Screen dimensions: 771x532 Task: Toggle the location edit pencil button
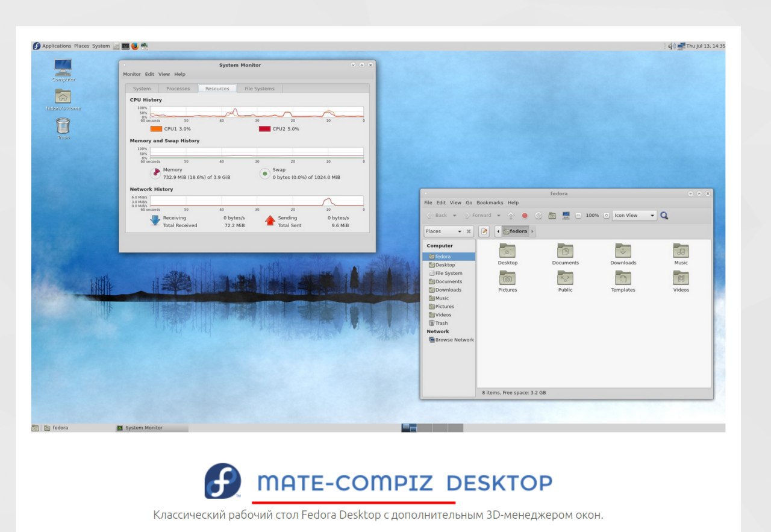pos(484,231)
